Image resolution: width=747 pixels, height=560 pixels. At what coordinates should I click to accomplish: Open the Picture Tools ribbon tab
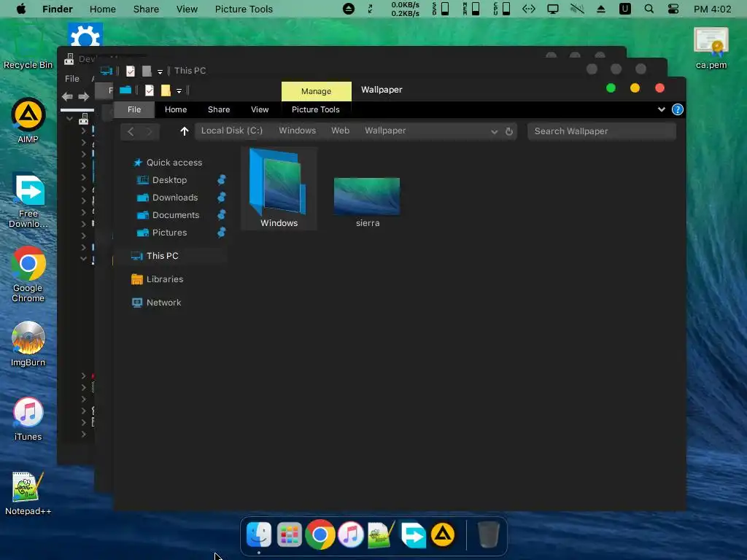(x=315, y=109)
